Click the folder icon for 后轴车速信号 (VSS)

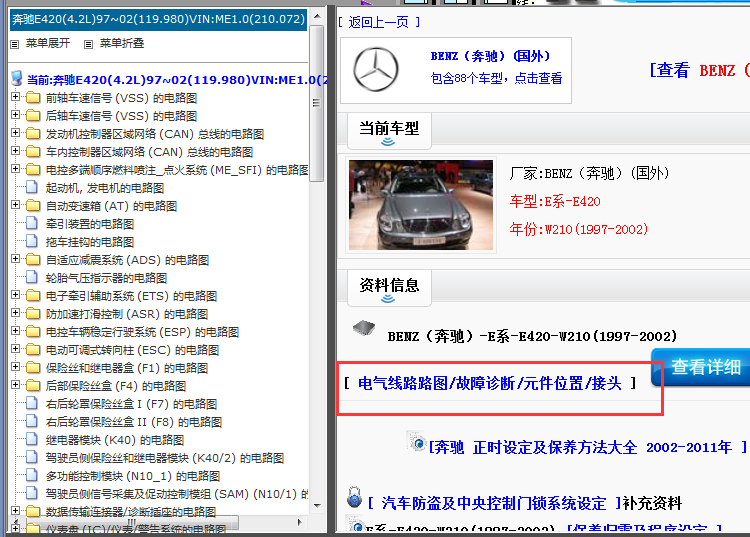[33, 116]
